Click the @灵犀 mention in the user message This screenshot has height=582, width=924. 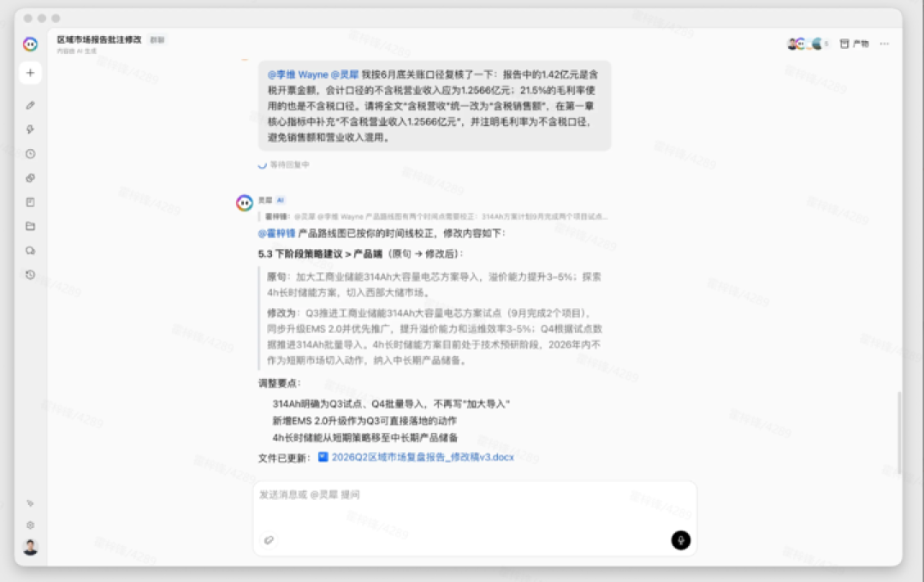[345, 74]
